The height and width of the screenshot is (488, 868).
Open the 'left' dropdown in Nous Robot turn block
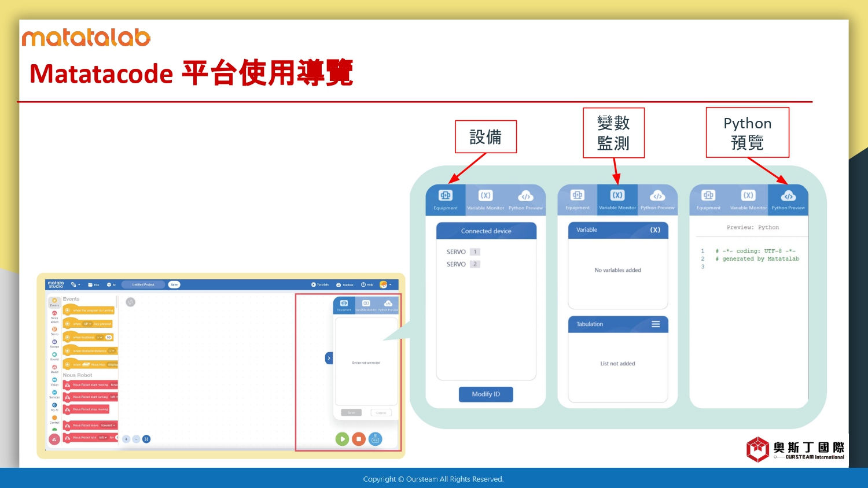tap(102, 437)
